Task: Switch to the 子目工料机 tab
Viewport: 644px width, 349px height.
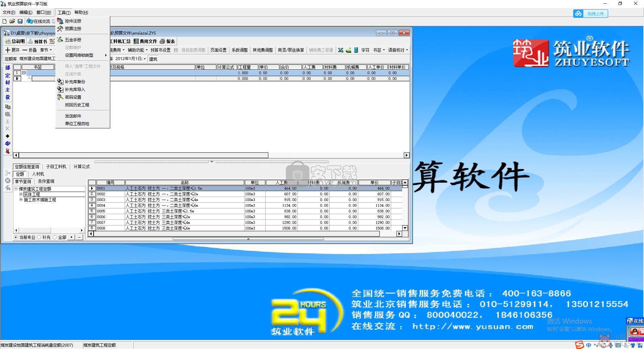Action: click(56, 166)
